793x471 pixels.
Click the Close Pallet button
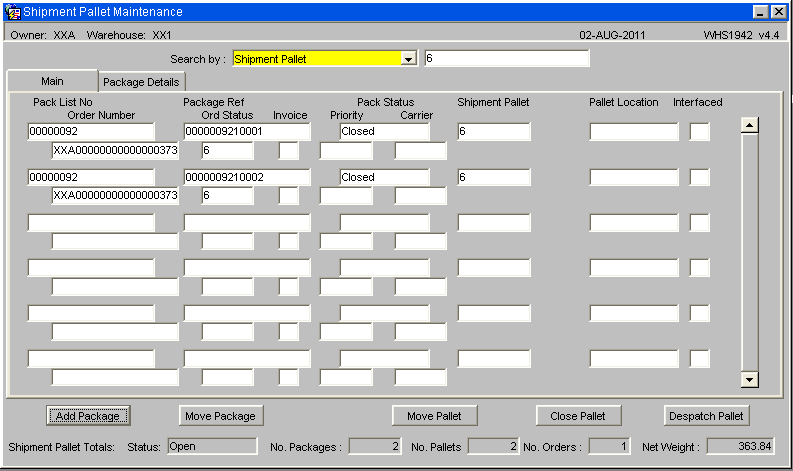tap(578, 416)
